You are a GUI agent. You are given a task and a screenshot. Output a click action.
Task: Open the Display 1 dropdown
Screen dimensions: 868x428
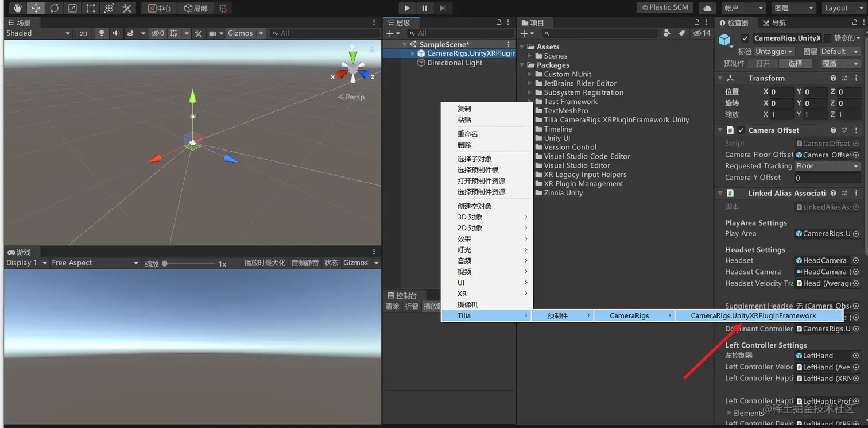coord(26,263)
